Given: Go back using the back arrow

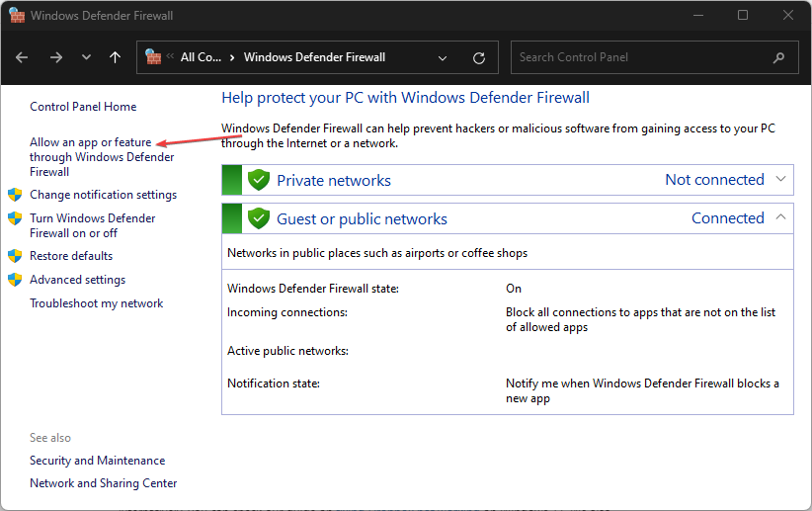Looking at the screenshot, I should [22, 57].
